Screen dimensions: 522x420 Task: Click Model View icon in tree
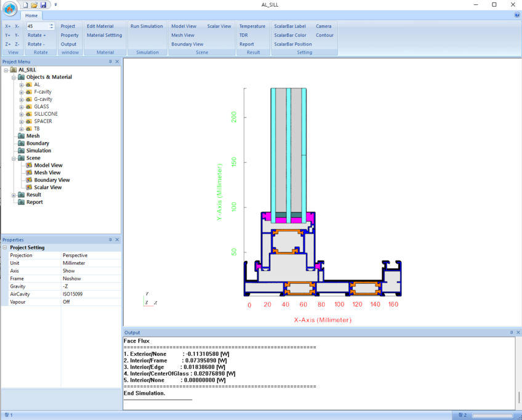[x=29, y=165]
